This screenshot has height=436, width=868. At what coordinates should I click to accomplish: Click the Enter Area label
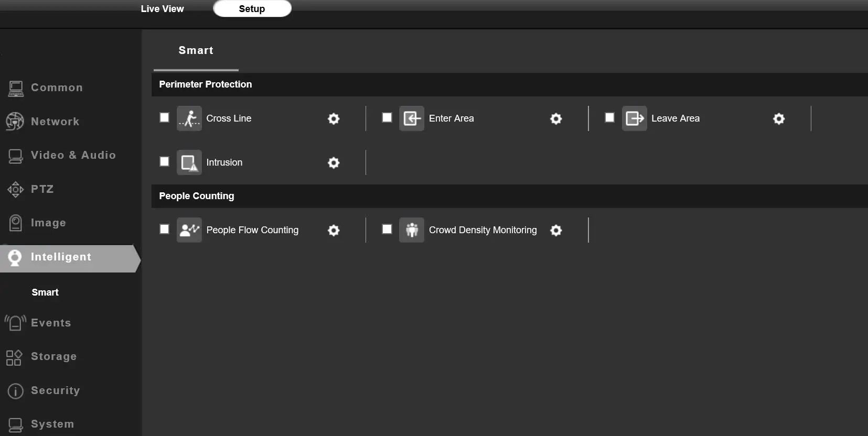click(x=452, y=118)
